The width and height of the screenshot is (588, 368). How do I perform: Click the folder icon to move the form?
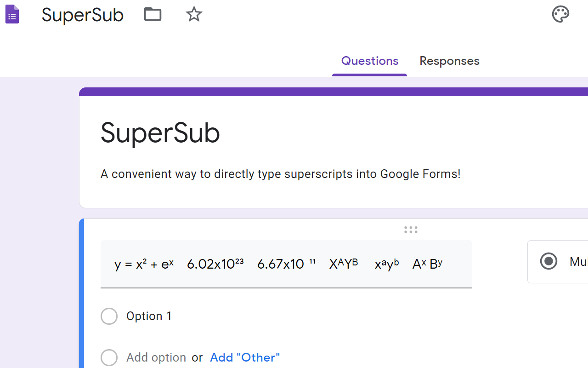pos(152,14)
